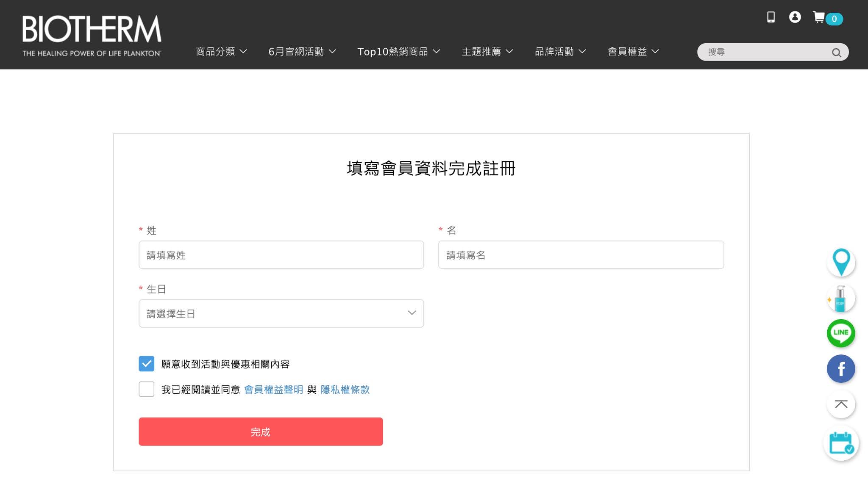Open the 隱私權條款 link

345,390
